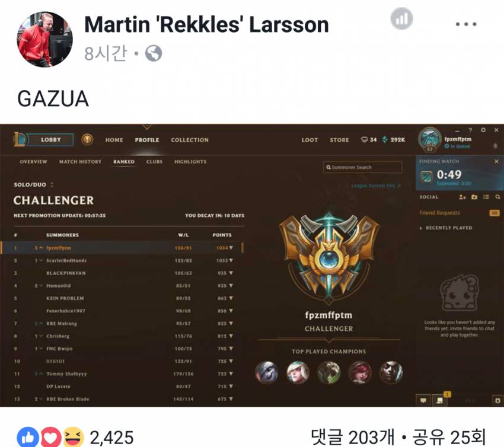The width and height of the screenshot is (504, 447).
Task: Click the social list view icon
Action: [x=486, y=197]
